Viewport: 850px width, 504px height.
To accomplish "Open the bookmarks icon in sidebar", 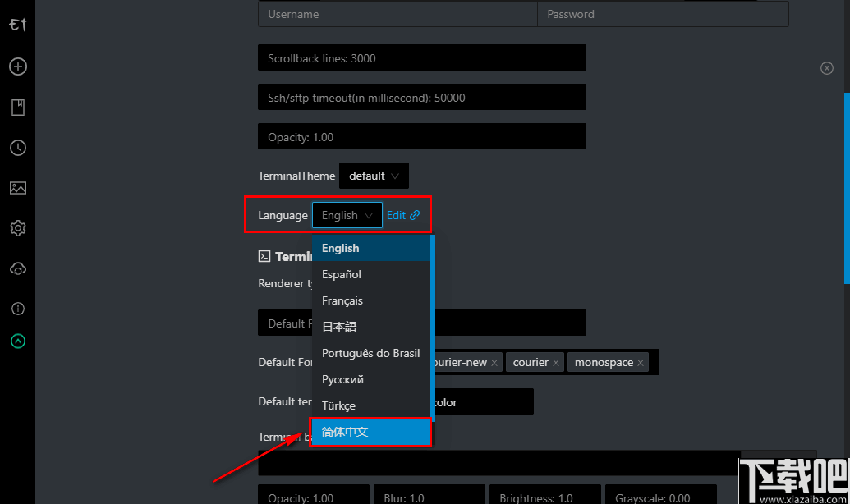I will pos(18,108).
